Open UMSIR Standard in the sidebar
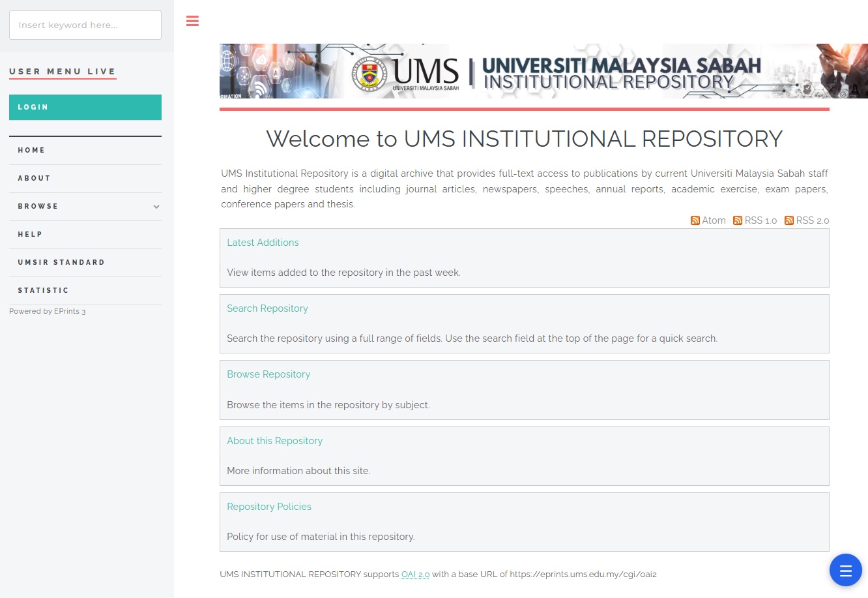The width and height of the screenshot is (868, 598). tap(61, 262)
